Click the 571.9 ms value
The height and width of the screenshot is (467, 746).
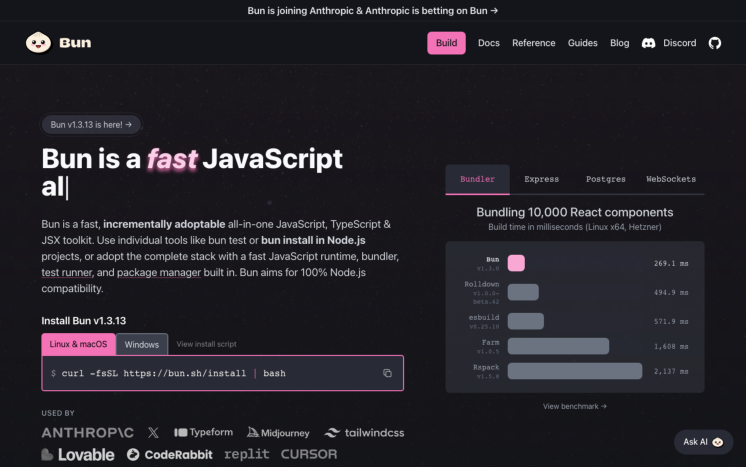tap(671, 321)
